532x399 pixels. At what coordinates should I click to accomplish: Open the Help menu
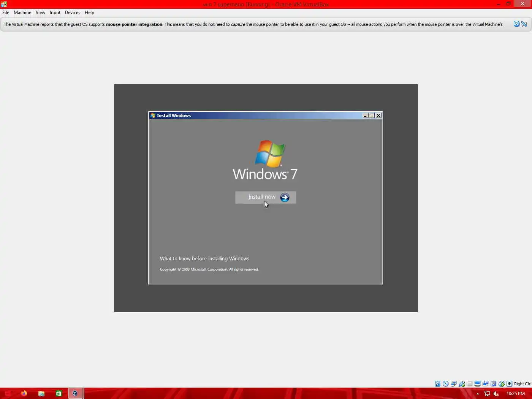89,13
